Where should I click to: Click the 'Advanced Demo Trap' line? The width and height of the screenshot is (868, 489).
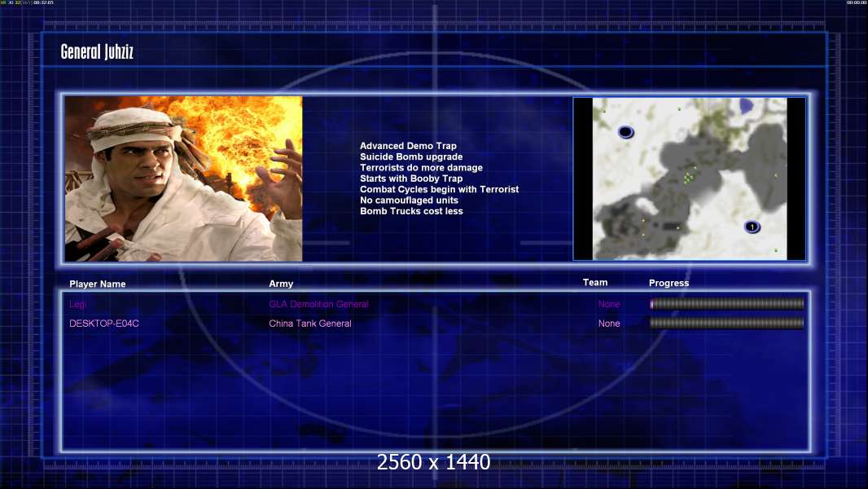pos(408,146)
